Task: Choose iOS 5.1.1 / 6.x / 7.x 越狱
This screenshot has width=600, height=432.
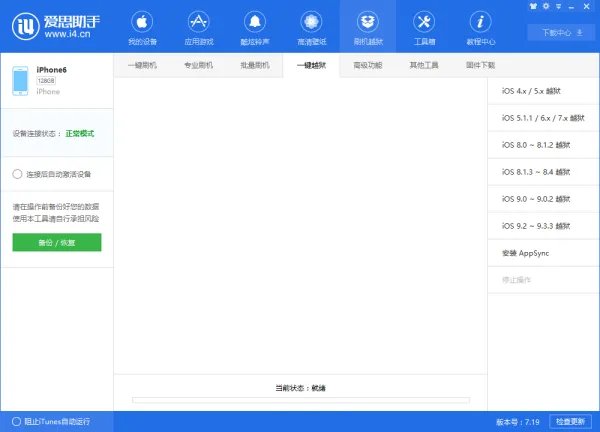Action: tap(543, 118)
